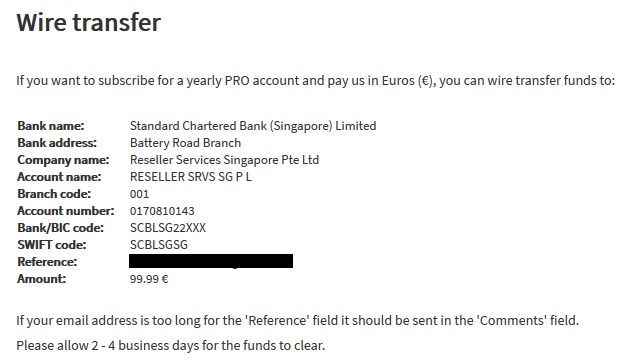Click the SWIFT code SCBLSGSG
624x361 pixels.
tap(158, 245)
